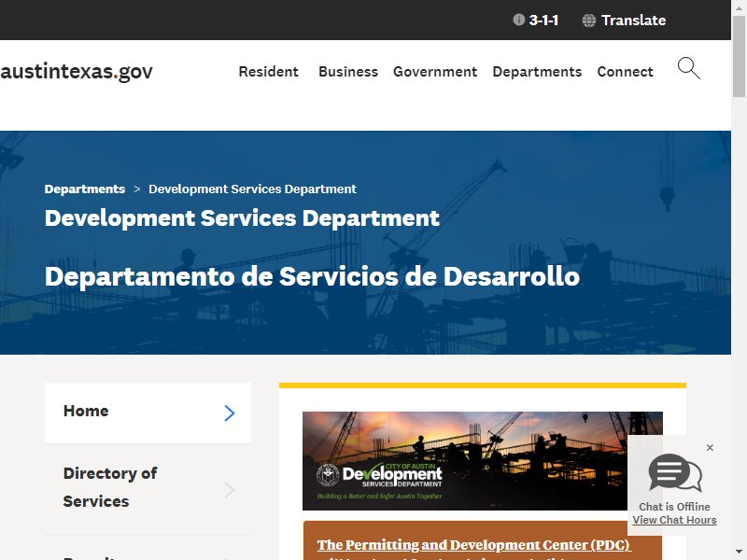The width and height of the screenshot is (747, 560).
Task: Open the Resident menu
Action: pos(268,72)
